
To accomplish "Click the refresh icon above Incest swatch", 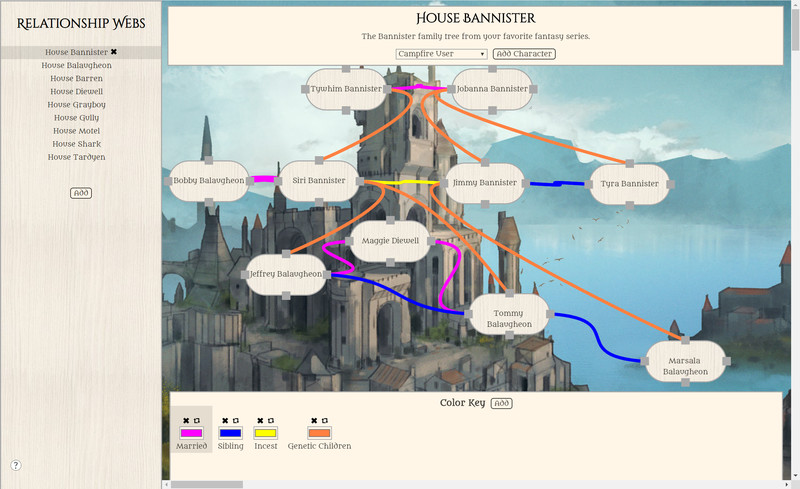I will [x=271, y=421].
